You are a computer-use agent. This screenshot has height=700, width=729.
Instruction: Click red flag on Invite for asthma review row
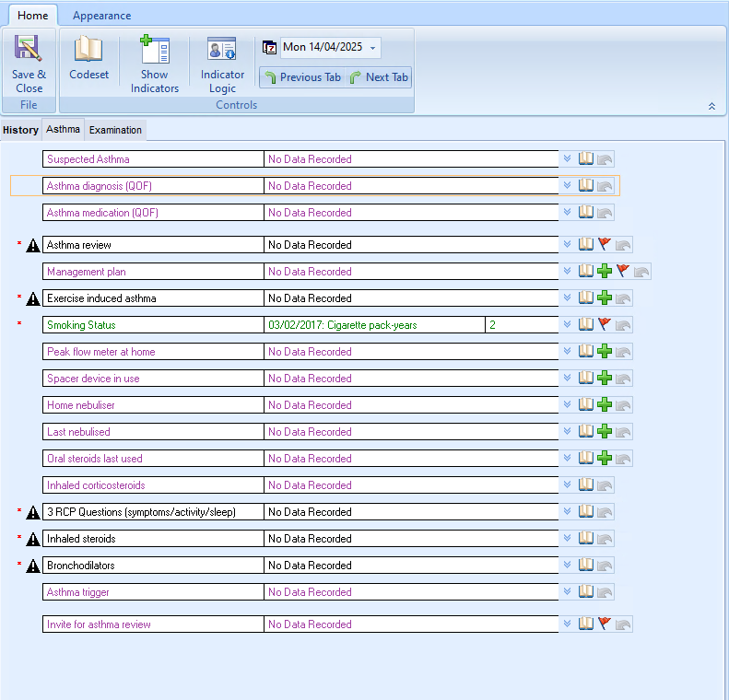click(x=605, y=624)
